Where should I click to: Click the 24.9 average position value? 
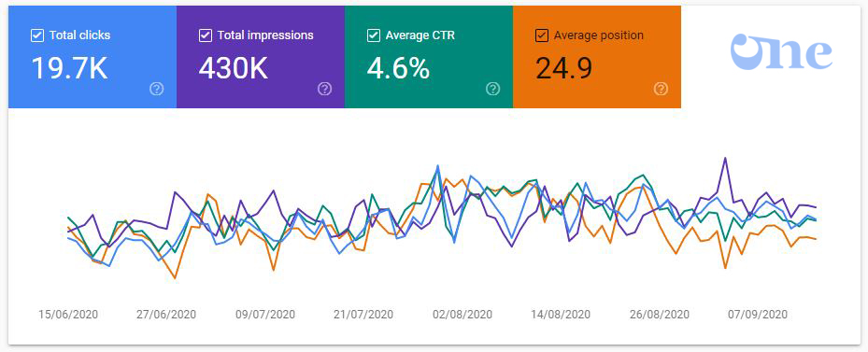point(564,69)
